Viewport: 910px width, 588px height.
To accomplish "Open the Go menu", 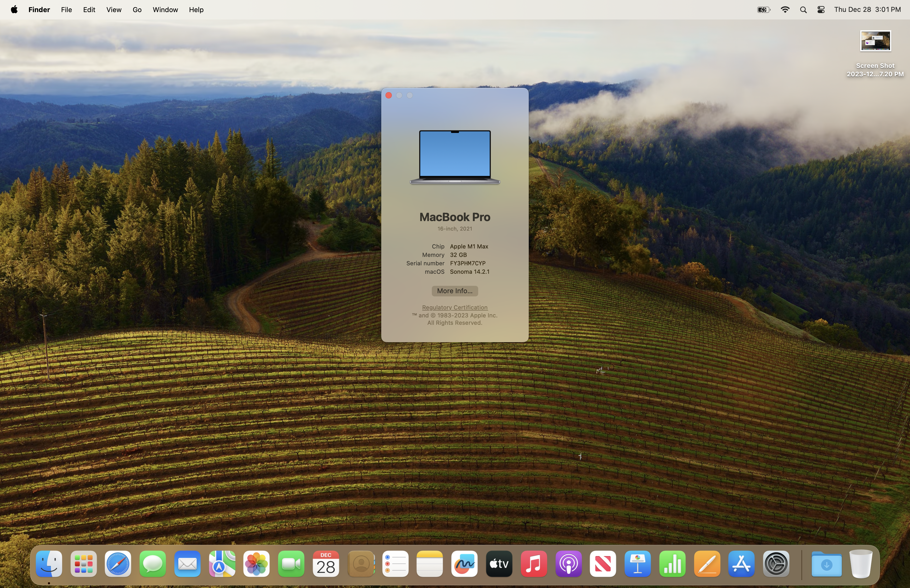I will (137, 9).
